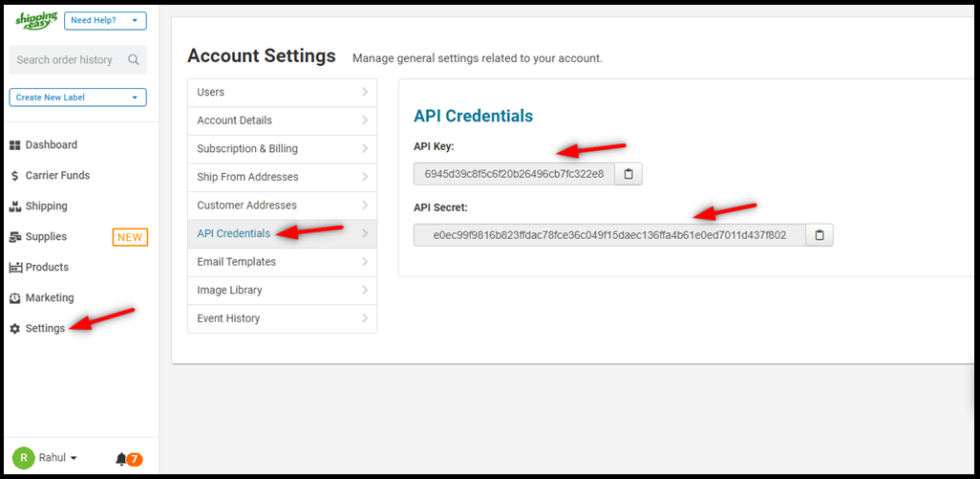Click the API Credentials panel heading
The height and width of the screenshot is (479, 980).
(473, 116)
